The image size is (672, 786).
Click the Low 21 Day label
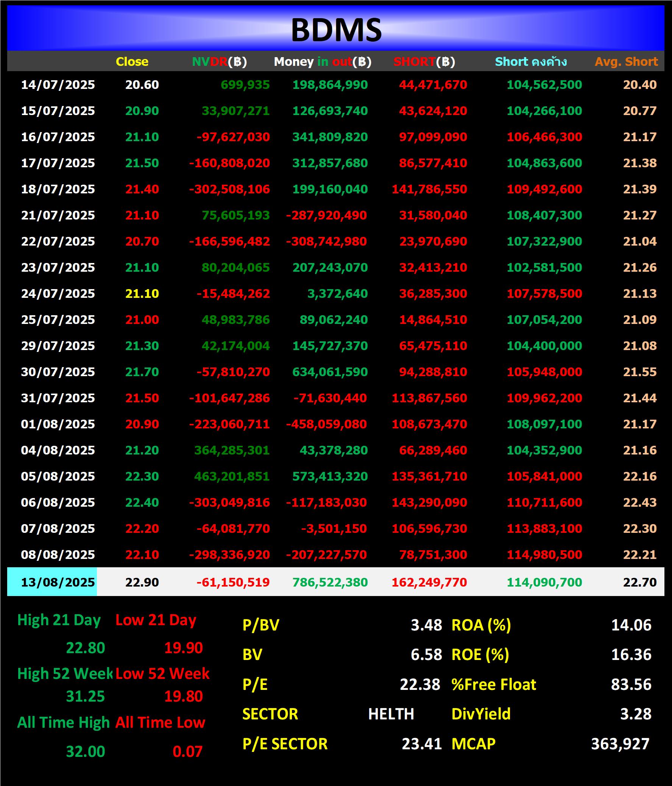(x=156, y=621)
